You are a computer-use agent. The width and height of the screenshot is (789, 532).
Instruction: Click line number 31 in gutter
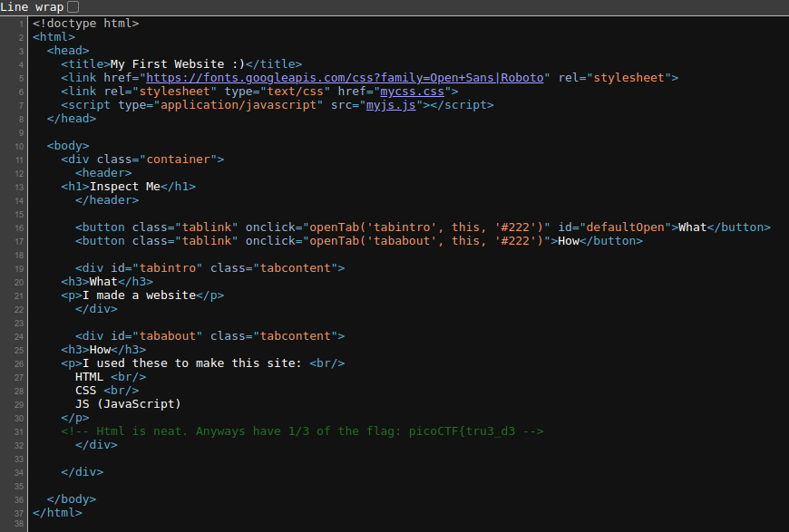pyautogui.click(x=19, y=432)
